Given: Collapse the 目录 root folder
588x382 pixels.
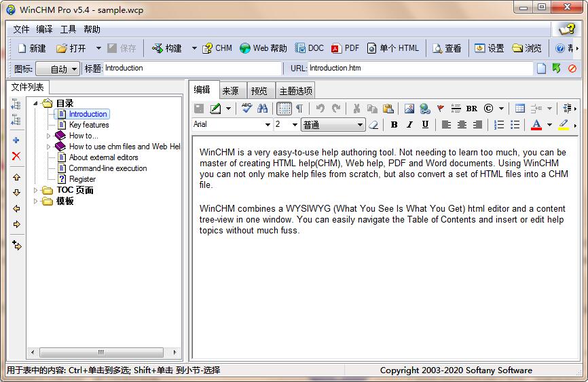Looking at the screenshot, I should pos(35,103).
